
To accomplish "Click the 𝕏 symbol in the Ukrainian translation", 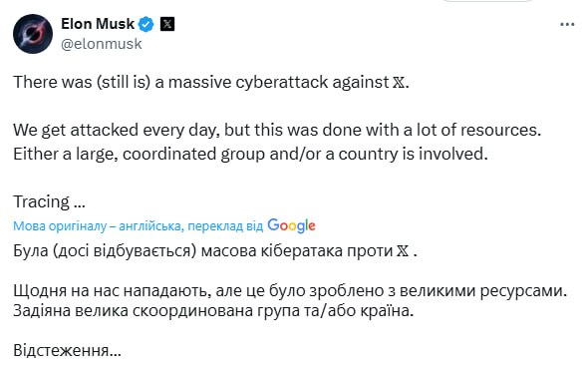I will click(403, 251).
